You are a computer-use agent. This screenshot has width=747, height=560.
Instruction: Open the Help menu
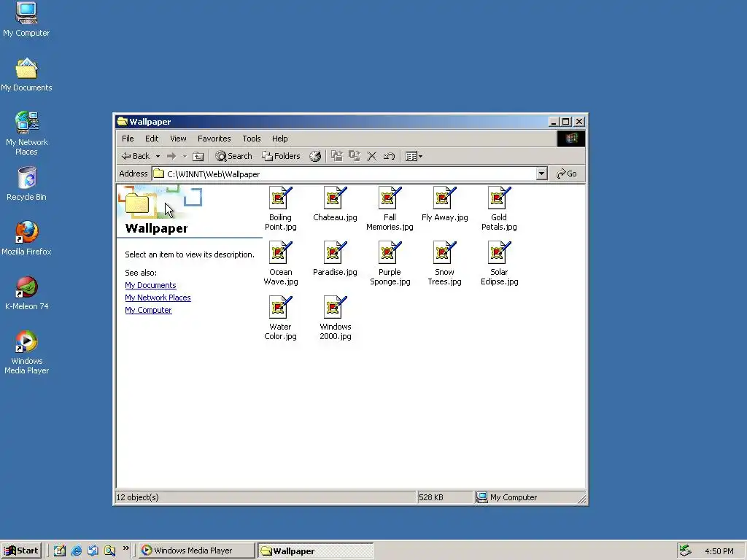point(279,139)
